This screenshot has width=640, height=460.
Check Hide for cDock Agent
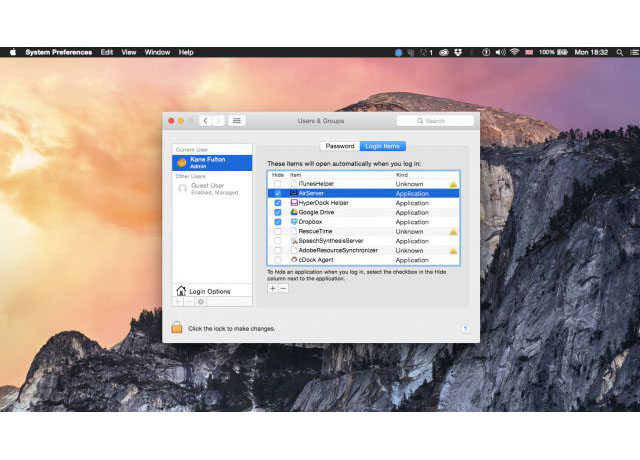coord(278,260)
